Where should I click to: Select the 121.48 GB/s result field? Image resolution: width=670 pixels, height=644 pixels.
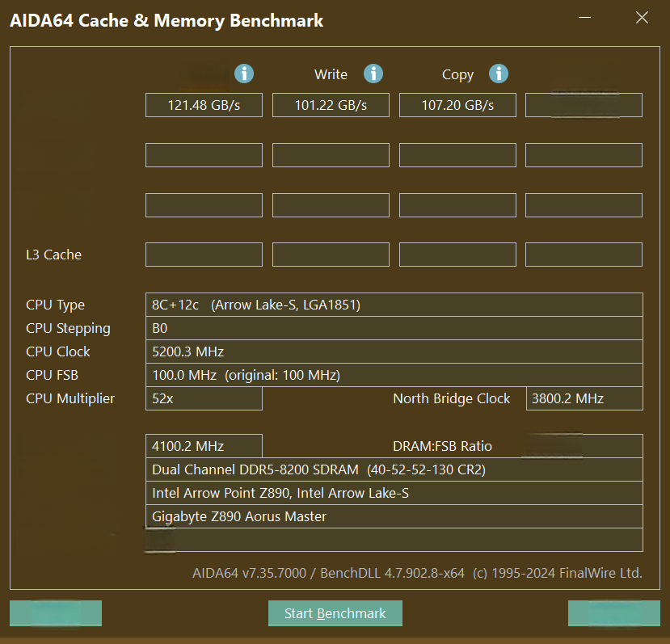(x=204, y=105)
